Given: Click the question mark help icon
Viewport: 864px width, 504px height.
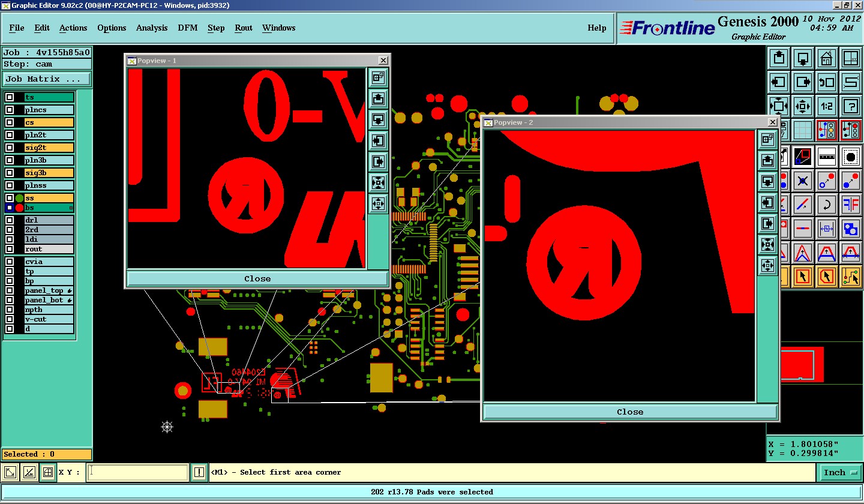Looking at the screenshot, I should [851, 106].
